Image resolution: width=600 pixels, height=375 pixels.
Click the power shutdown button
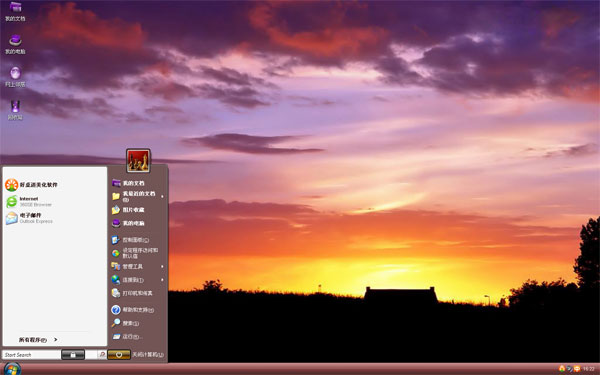coord(119,355)
